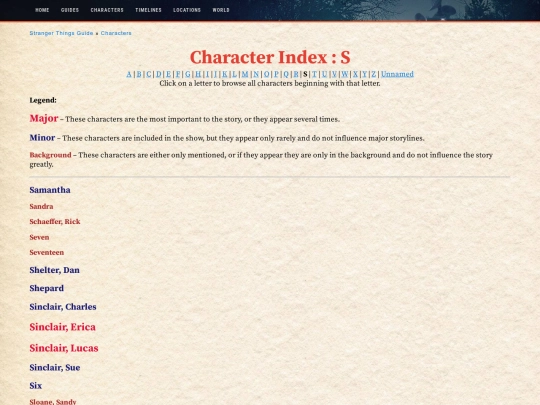
Task: Browse characters starting with letter T
Action: point(314,74)
